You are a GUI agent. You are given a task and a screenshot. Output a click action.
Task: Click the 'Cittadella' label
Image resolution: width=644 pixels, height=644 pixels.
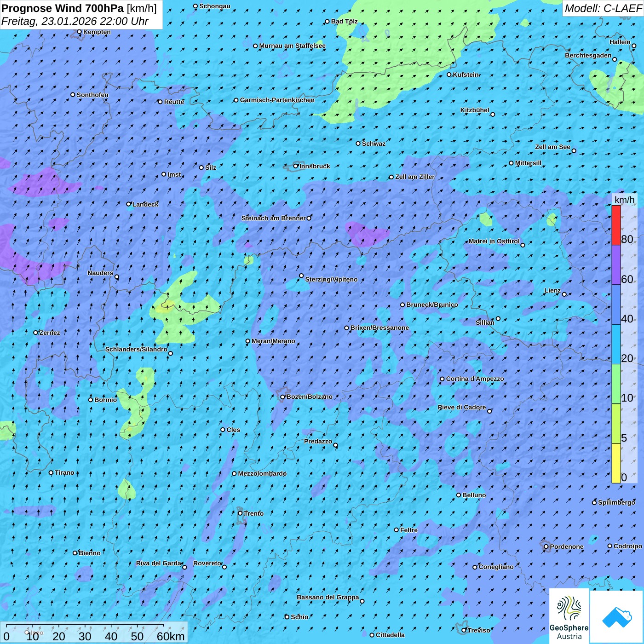click(390, 635)
